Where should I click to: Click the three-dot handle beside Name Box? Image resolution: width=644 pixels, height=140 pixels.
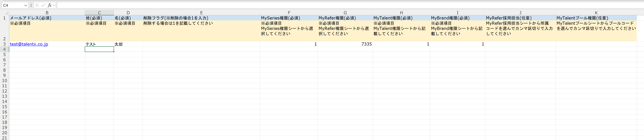point(31,5)
